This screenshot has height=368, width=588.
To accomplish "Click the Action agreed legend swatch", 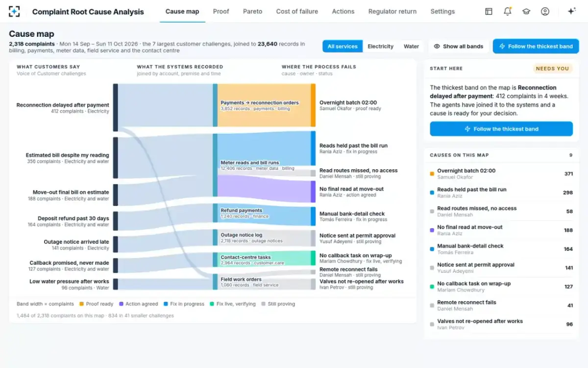I will tap(121, 304).
